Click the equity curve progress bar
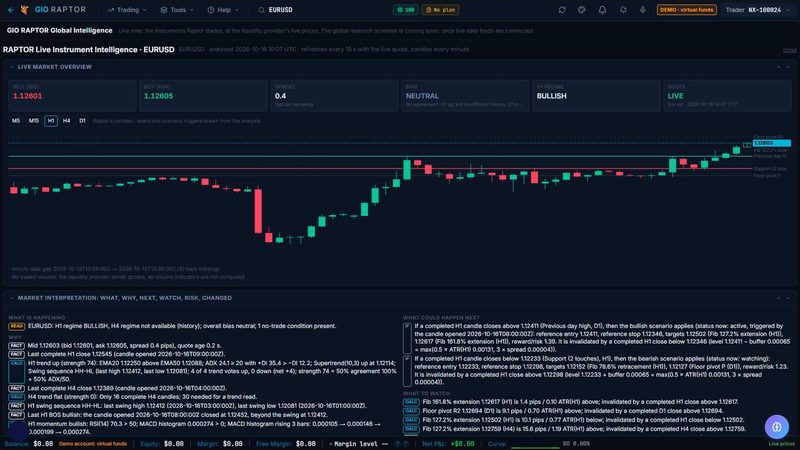This screenshot has width=800, height=450. point(535,447)
